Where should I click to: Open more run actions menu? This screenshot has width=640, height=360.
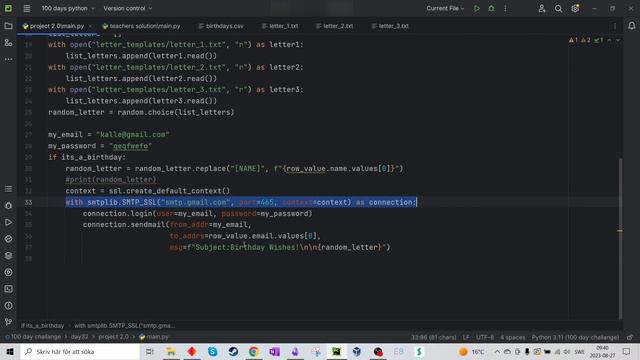coord(505,8)
